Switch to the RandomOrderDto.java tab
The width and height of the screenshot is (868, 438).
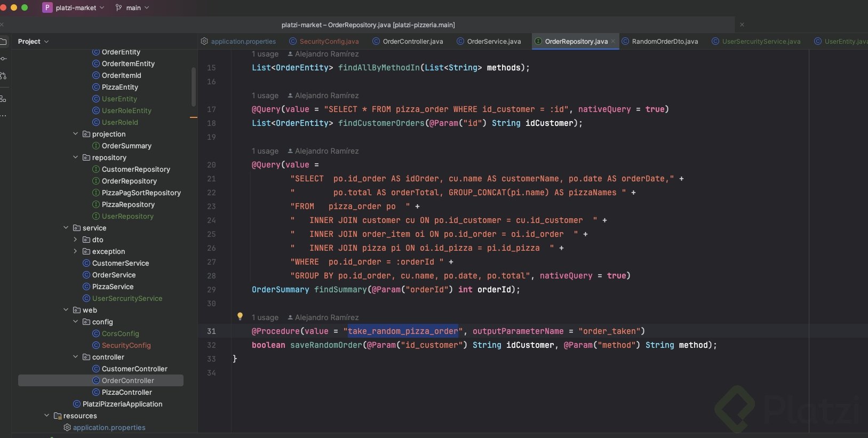coord(664,42)
